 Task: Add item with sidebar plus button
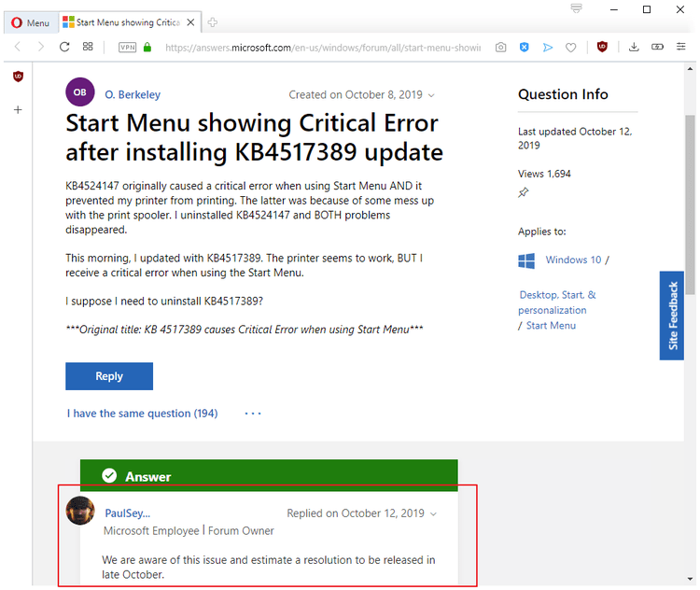18,109
